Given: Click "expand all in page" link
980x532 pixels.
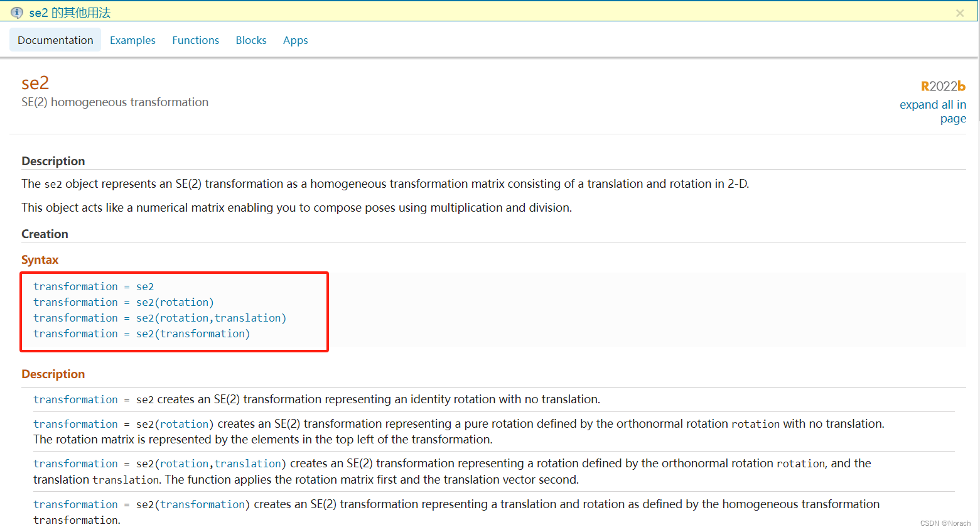Looking at the screenshot, I should (x=933, y=111).
